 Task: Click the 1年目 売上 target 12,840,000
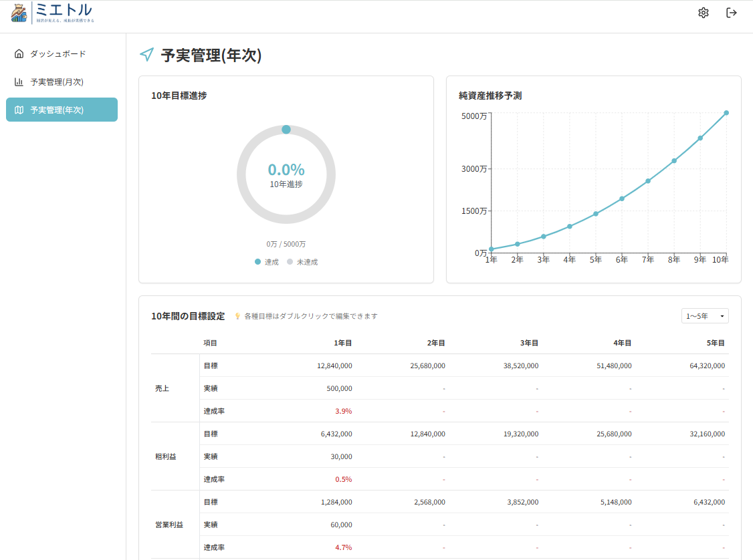click(x=334, y=366)
